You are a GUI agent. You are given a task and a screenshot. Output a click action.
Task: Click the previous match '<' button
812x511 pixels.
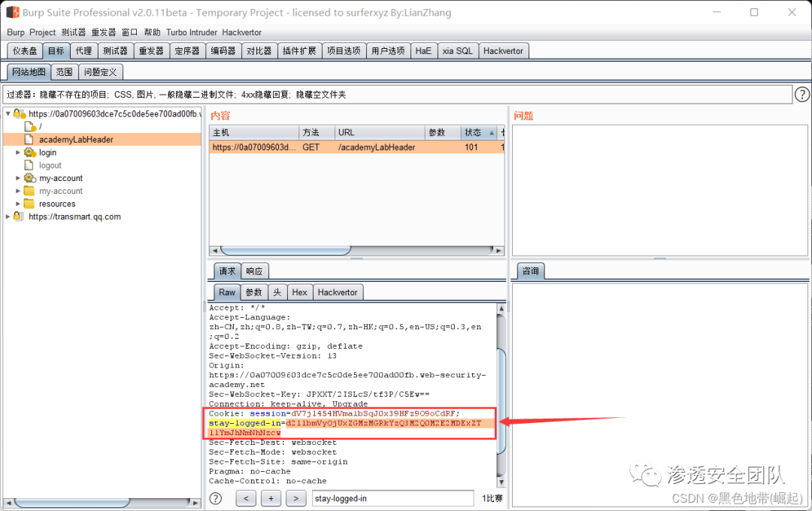246,498
